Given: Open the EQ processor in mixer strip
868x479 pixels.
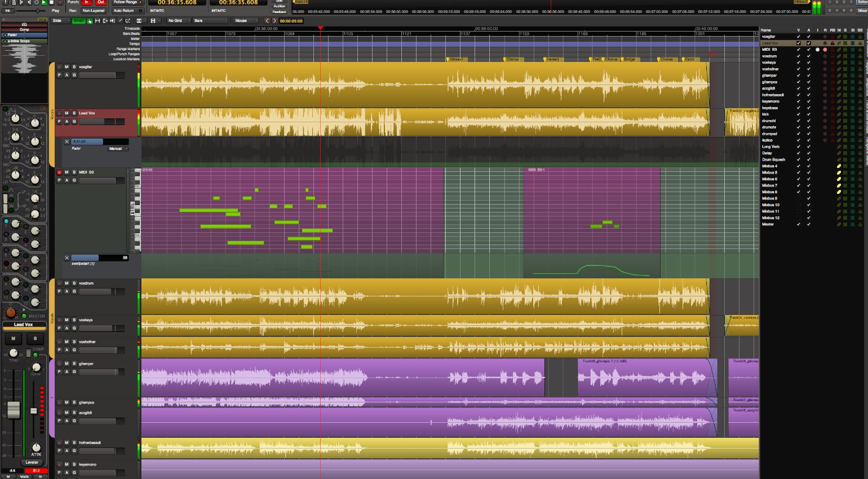Looking at the screenshot, I should [x=24, y=25].
